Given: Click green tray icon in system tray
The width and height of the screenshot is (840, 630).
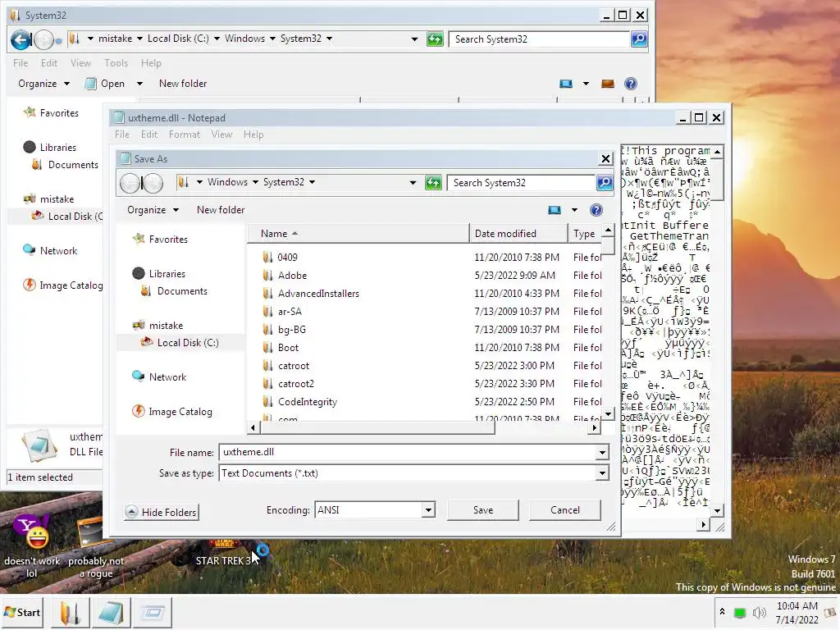Looking at the screenshot, I should pos(740,613).
